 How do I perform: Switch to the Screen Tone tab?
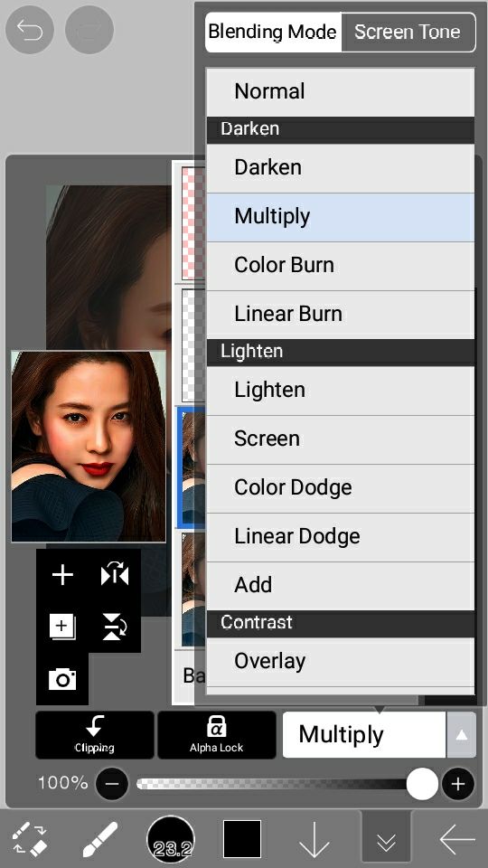408,33
